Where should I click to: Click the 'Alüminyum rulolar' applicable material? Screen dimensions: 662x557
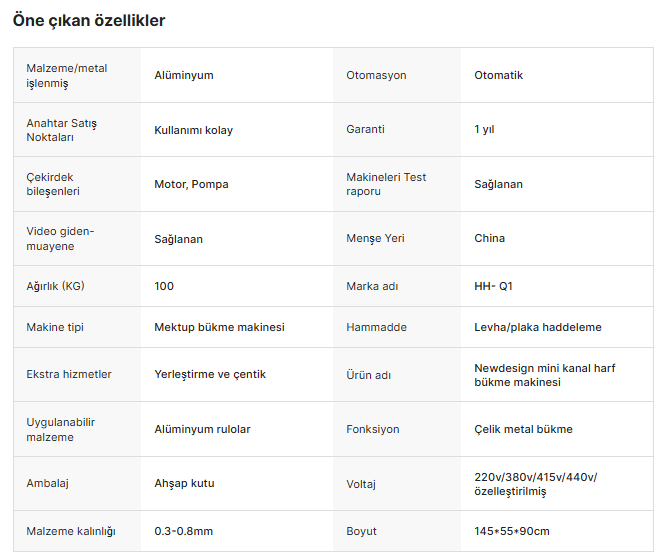pyautogui.click(x=202, y=429)
